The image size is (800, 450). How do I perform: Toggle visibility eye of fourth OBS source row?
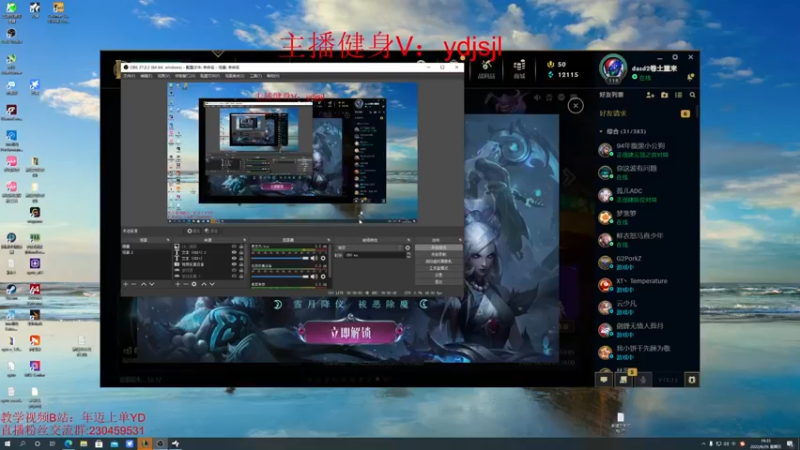point(234,264)
